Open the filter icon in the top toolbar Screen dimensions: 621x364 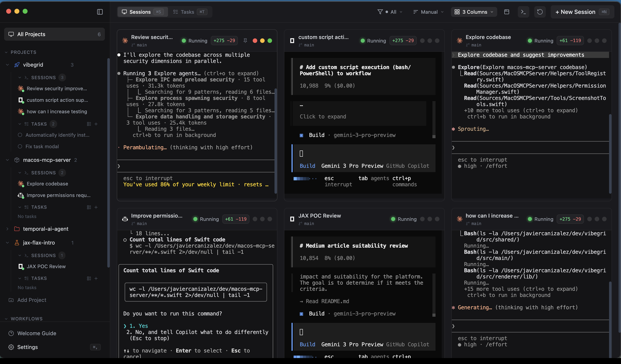[380, 12]
